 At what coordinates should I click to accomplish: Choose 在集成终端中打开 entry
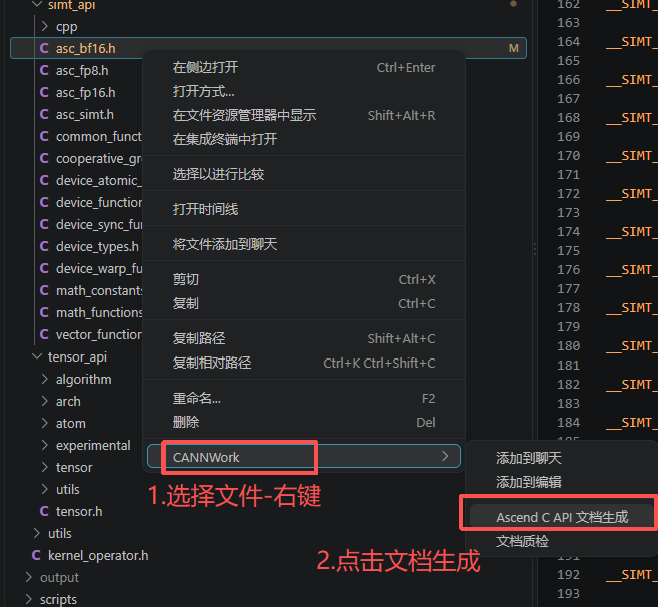pos(304,139)
